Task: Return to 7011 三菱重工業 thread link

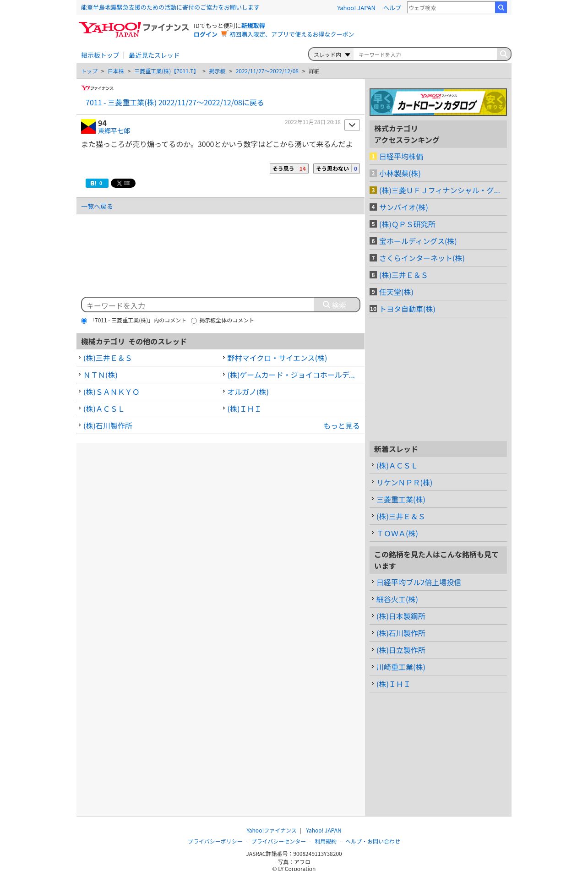Action: 174,103
